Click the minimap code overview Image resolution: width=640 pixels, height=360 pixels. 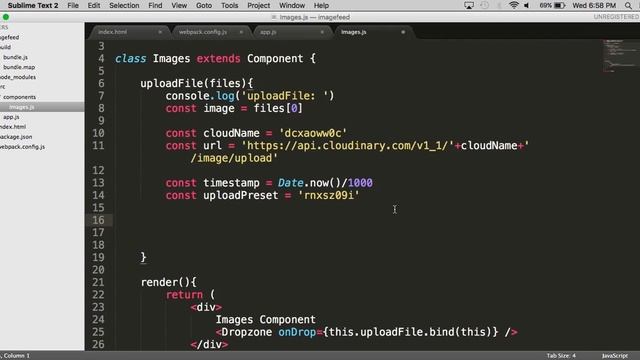tap(620, 56)
